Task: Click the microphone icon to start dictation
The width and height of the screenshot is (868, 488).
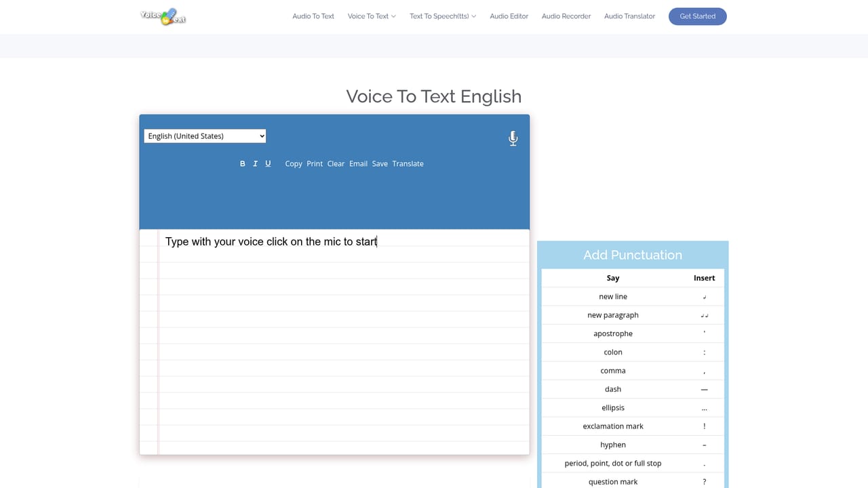Action: [x=513, y=139]
